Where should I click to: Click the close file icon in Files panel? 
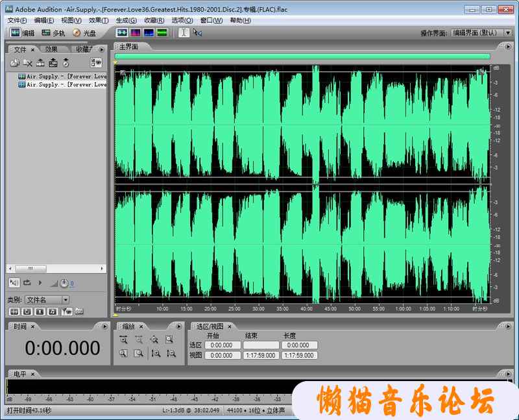[28, 62]
